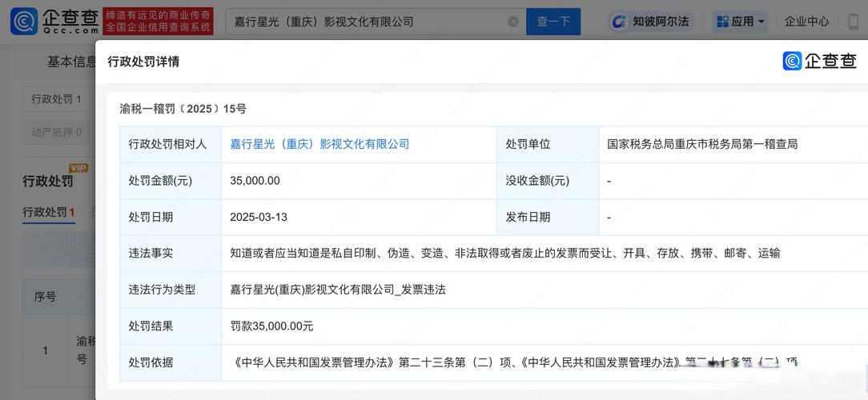Open the 行政处罚 1 underlined sub-tab
868x400 pixels.
[x=49, y=212]
